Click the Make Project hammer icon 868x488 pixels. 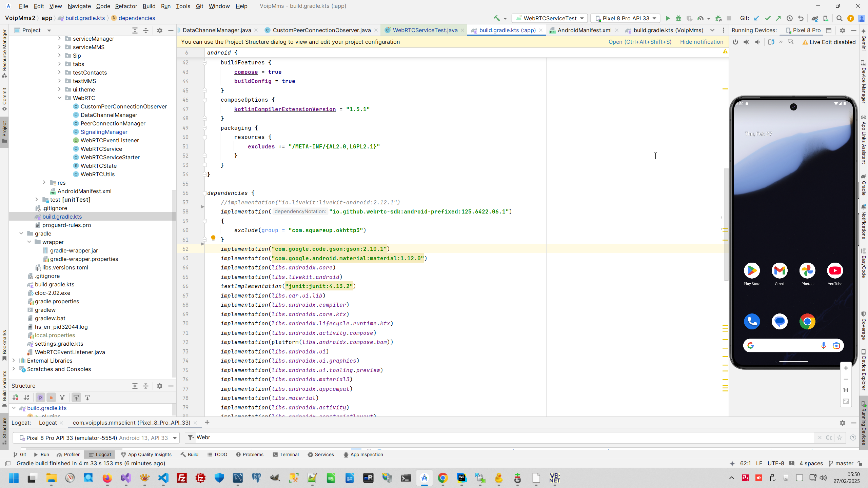(x=497, y=18)
